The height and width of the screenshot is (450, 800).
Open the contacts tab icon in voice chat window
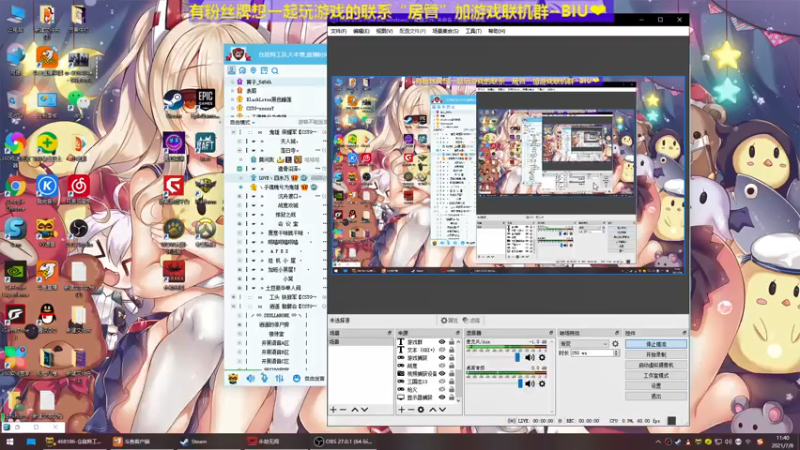pyautogui.click(x=232, y=70)
